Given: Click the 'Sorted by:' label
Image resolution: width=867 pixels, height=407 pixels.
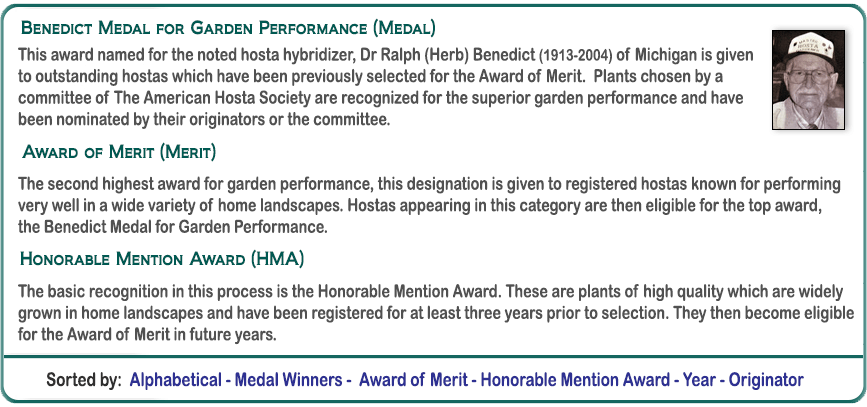Looking at the screenshot, I should pyautogui.click(x=84, y=380).
